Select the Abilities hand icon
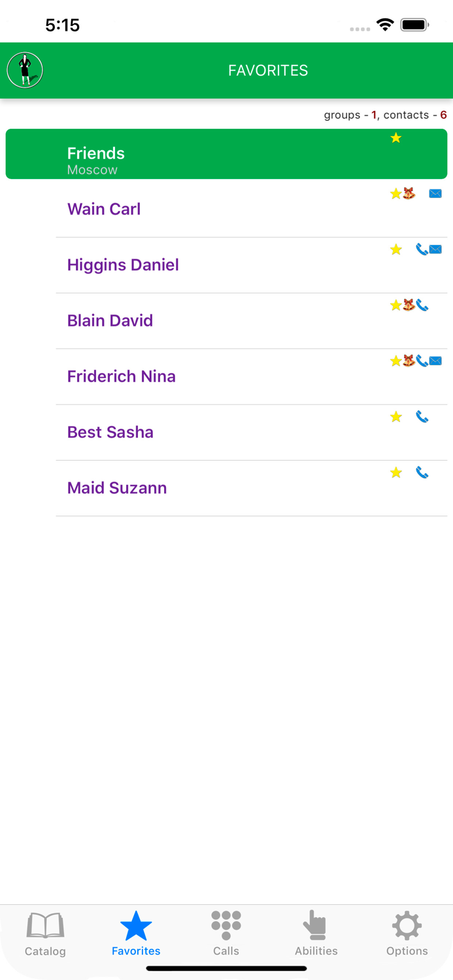The width and height of the screenshot is (453, 980). (316, 923)
